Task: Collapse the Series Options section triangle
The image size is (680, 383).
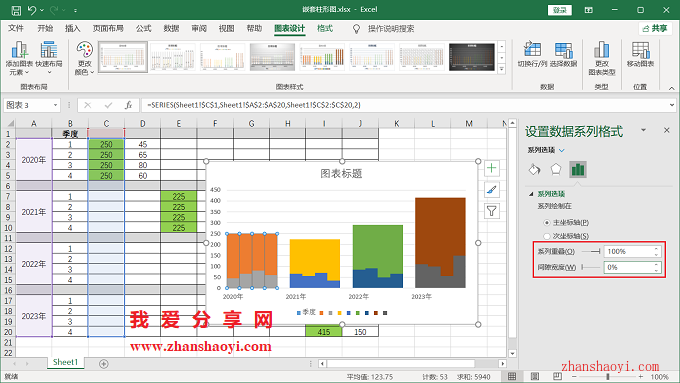Action: click(531, 194)
